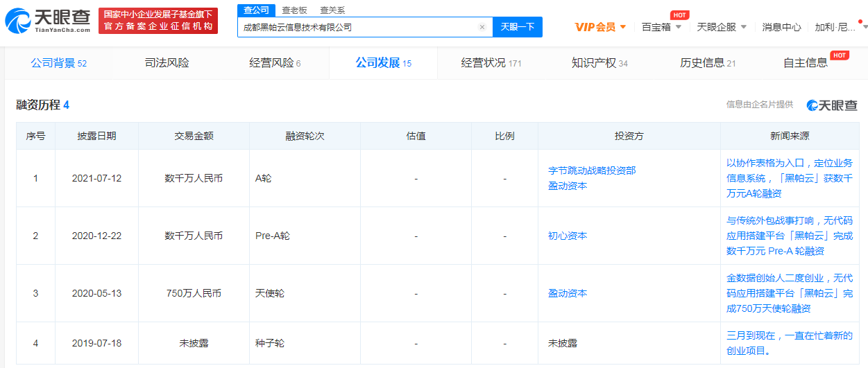
Task: Click the 天眼一下 search button
Action: (x=518, y=27)
